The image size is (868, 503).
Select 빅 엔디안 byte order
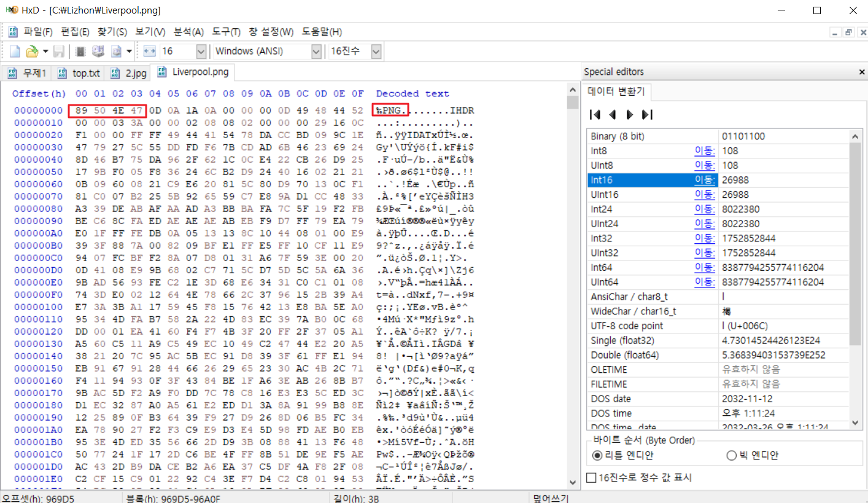752,455
